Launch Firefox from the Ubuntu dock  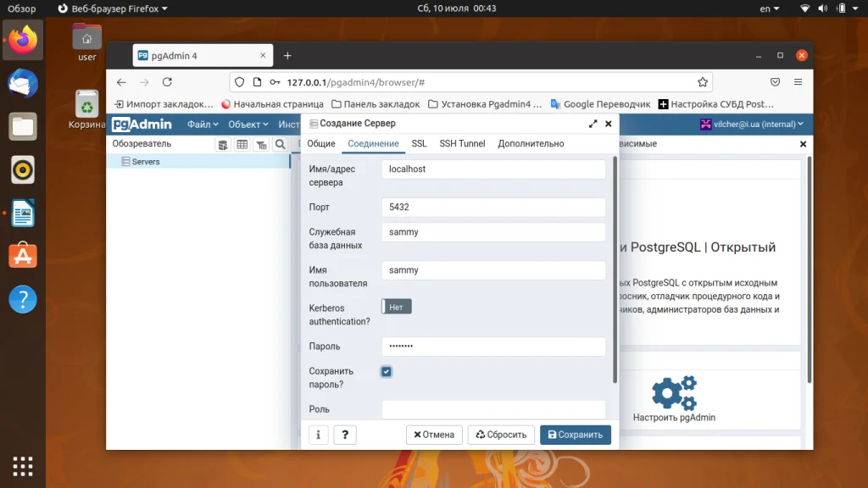[22, 40]
